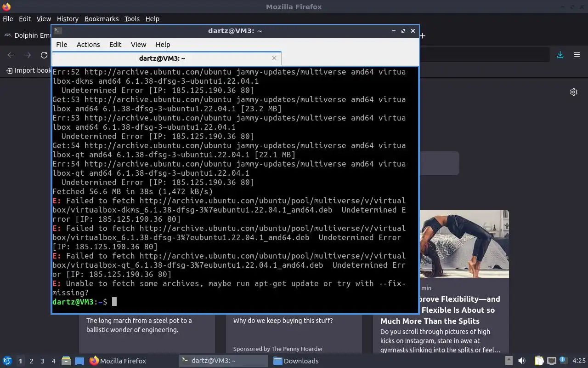Open the Firefox hamburger application menu
588x368 pixels.
(577, 55)
